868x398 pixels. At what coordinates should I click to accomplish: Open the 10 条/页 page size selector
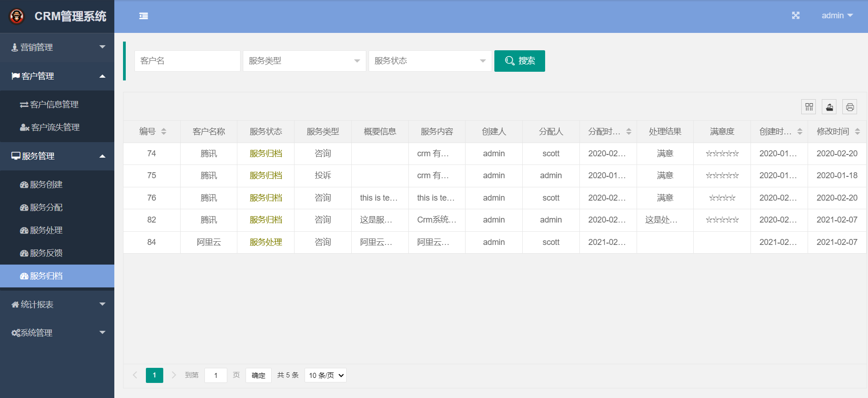[x=326, y=375]
